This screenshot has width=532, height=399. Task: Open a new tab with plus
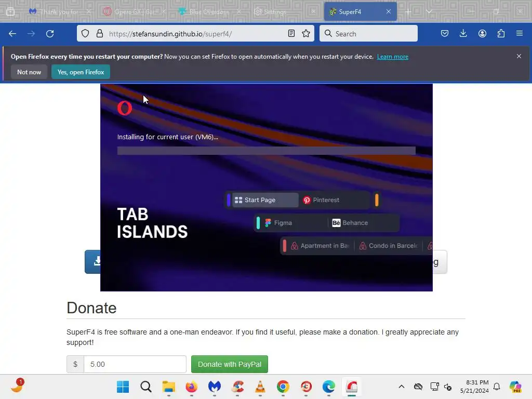pos(408,11)
